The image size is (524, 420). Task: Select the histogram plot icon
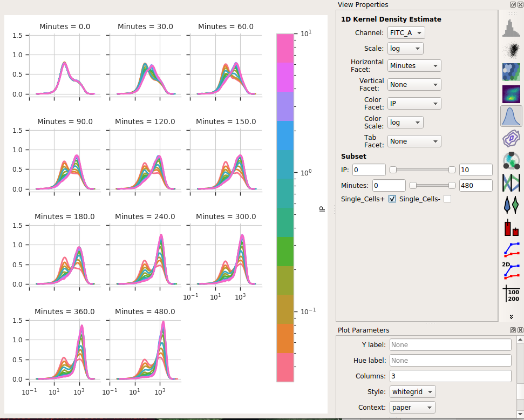511,28
